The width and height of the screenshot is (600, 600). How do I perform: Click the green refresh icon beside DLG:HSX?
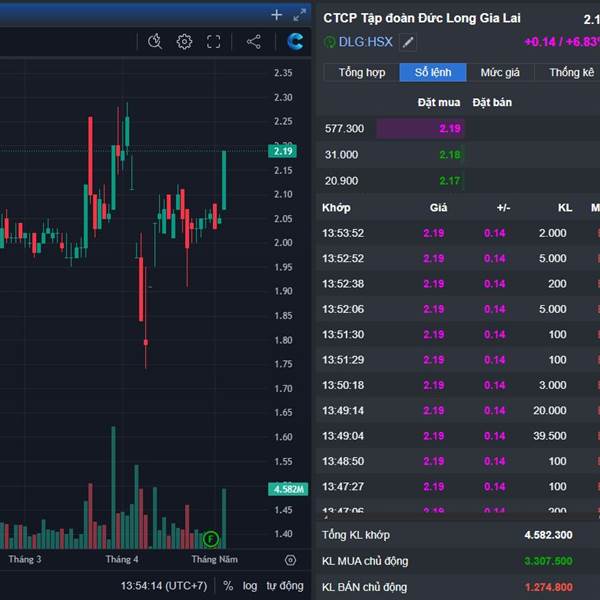pos(329,42)
